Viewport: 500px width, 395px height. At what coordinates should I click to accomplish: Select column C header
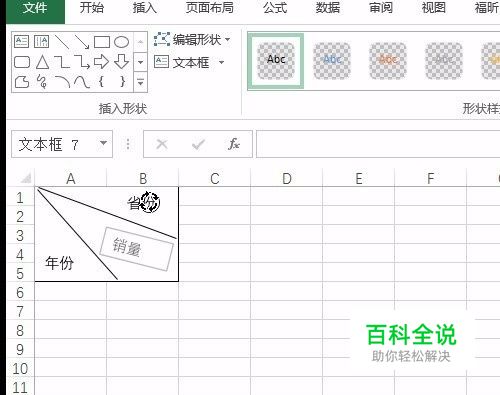[215, 178]
